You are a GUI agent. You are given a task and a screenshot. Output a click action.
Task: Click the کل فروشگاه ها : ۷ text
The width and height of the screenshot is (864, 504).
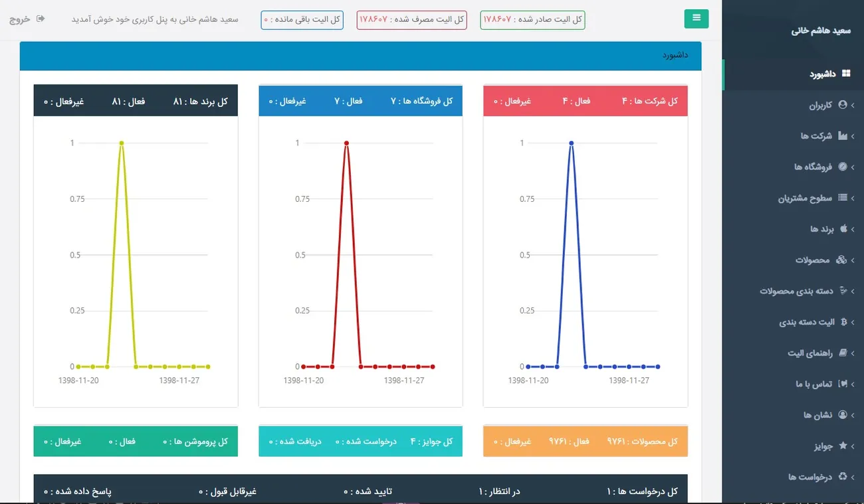point(421,101)
